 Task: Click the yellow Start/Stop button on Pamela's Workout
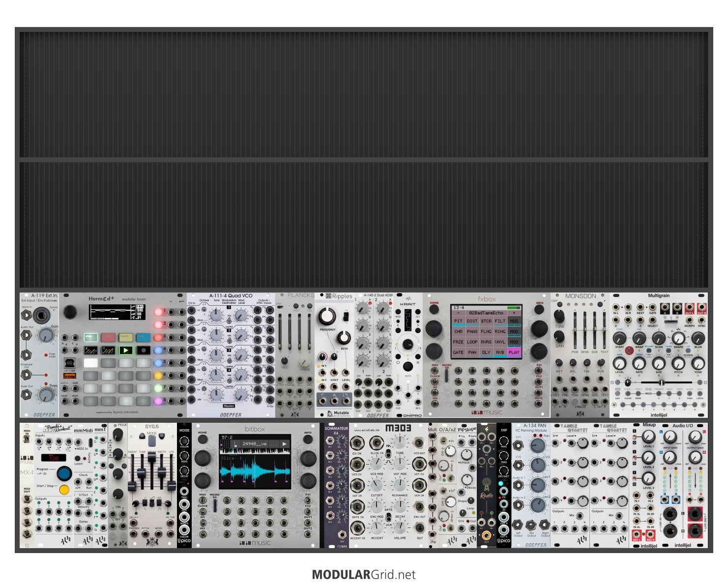click(x=64, y=490)
